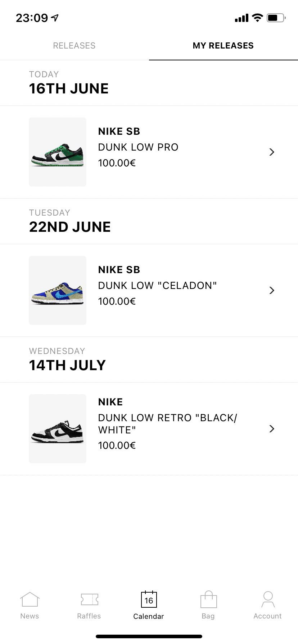
Task: Tap the cellular signal bars icon
Action: (241, 18)
